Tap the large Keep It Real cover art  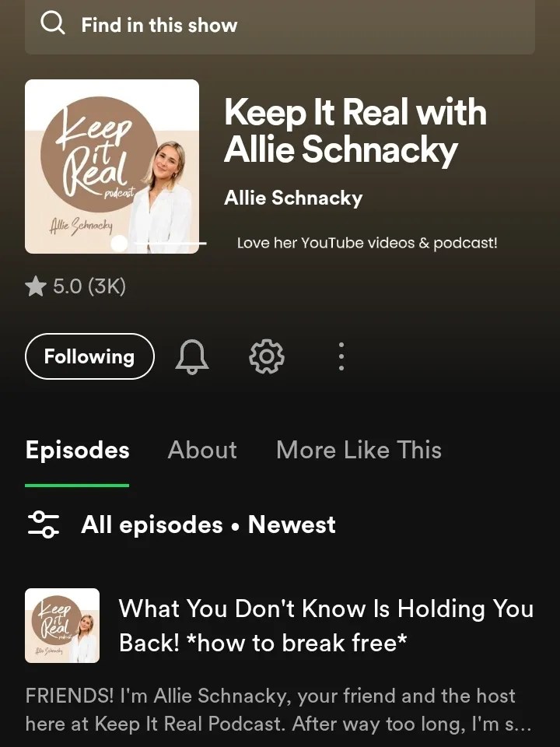112,167
